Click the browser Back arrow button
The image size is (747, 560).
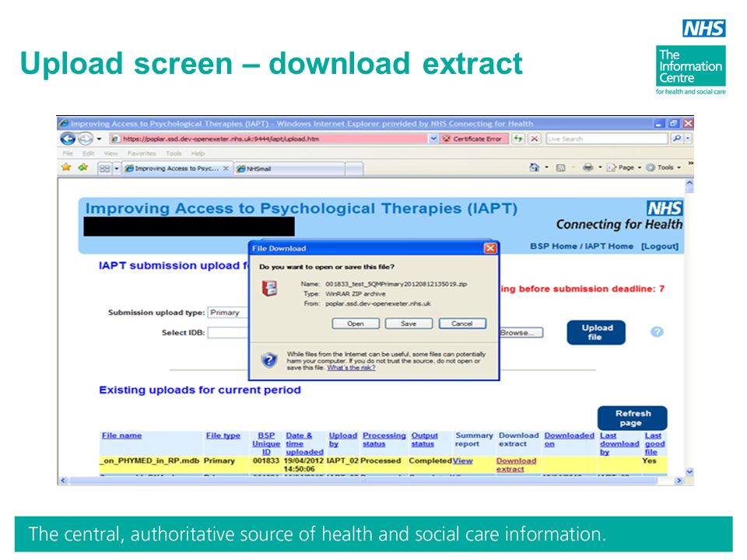68,138
